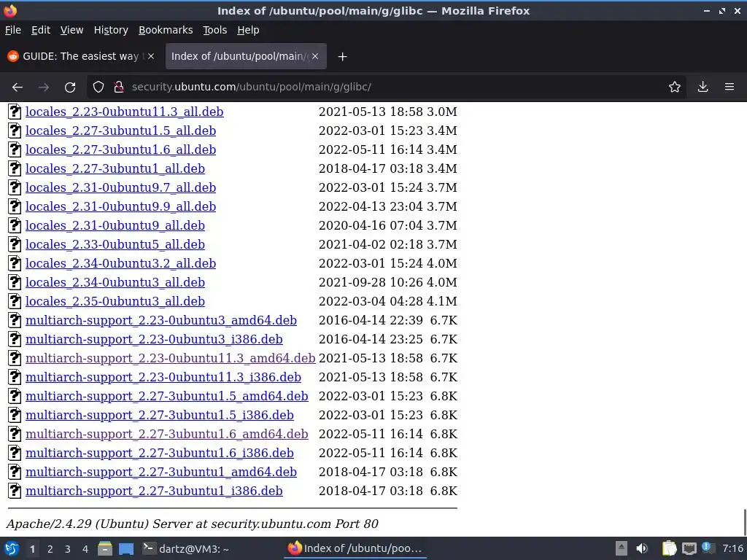Open the Firefox hamburger menu
Screen dimensions: 747x560
(729, 87)
